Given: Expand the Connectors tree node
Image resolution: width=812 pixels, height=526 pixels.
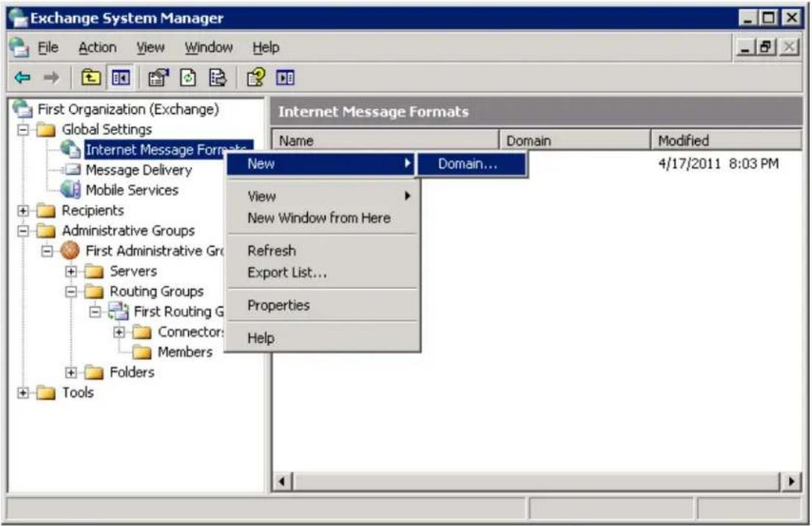Looking at the screenshot, I should [119, 332].
